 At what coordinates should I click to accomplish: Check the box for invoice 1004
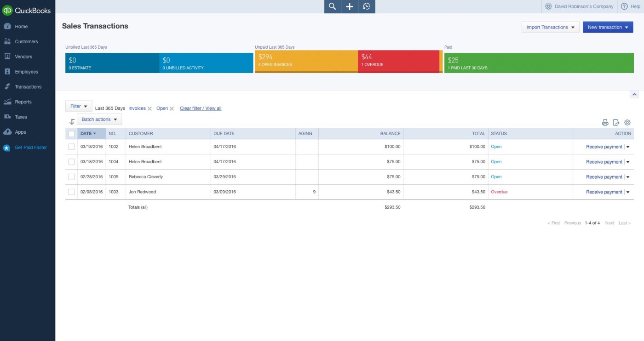71,162
